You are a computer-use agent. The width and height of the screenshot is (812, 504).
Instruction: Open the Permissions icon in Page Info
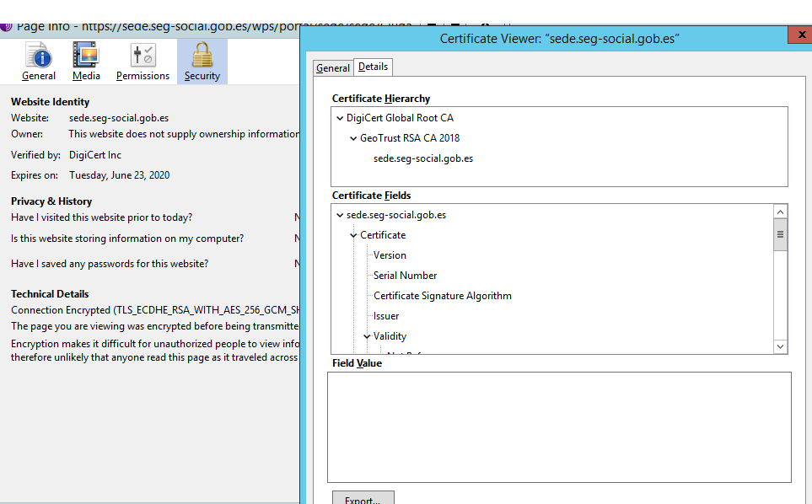point(143,62)
